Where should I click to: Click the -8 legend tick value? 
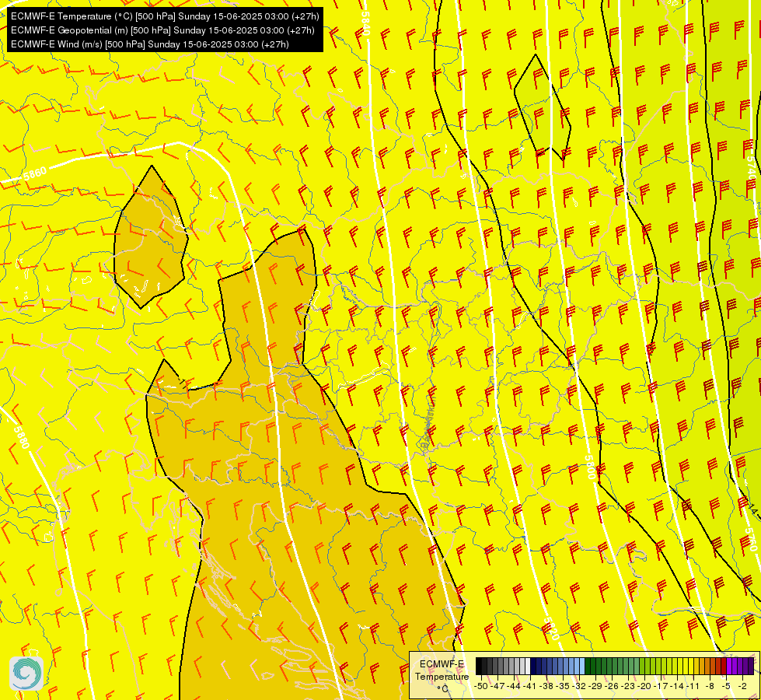click(710, 686)
